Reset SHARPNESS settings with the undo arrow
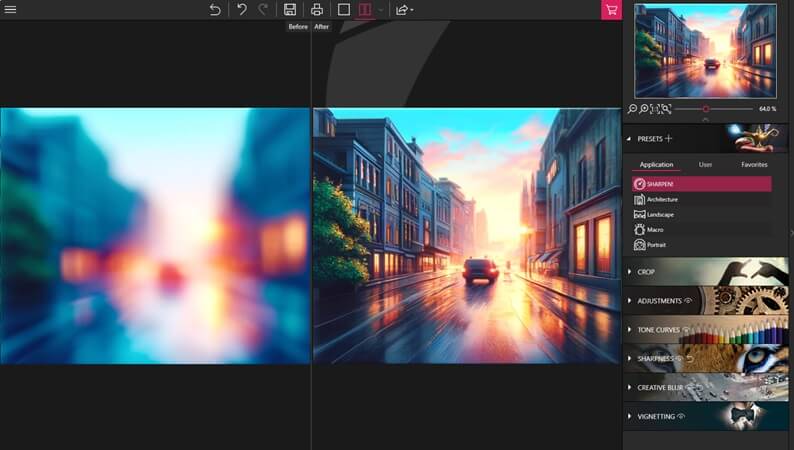The height and width of the screenshot is (450, 794). (x=690, y=358)
